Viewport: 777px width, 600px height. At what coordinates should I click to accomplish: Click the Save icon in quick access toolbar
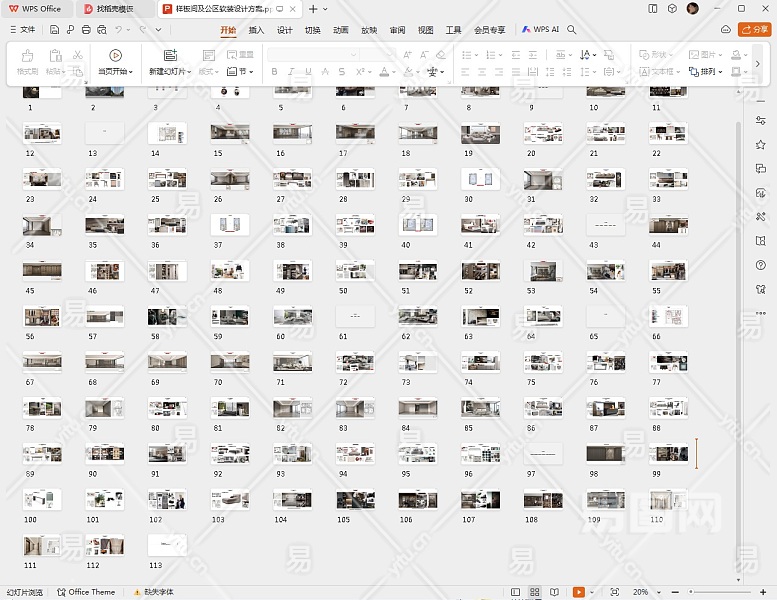point(55,30)
